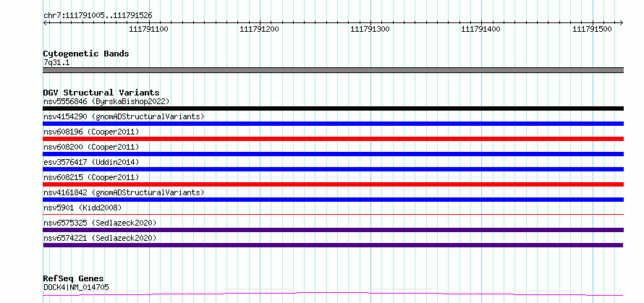Open variant nsv608215 (Cooper2011) label
644x303 pixels.
point(91,177)
